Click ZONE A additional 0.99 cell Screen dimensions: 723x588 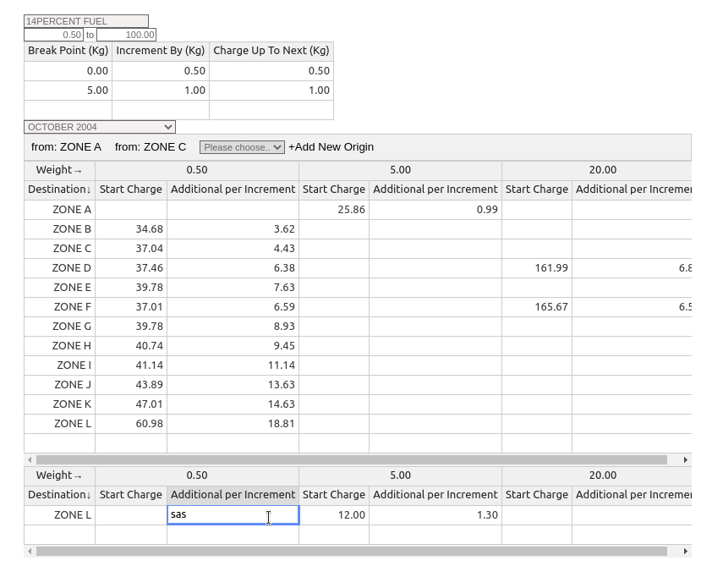(435, 210)
